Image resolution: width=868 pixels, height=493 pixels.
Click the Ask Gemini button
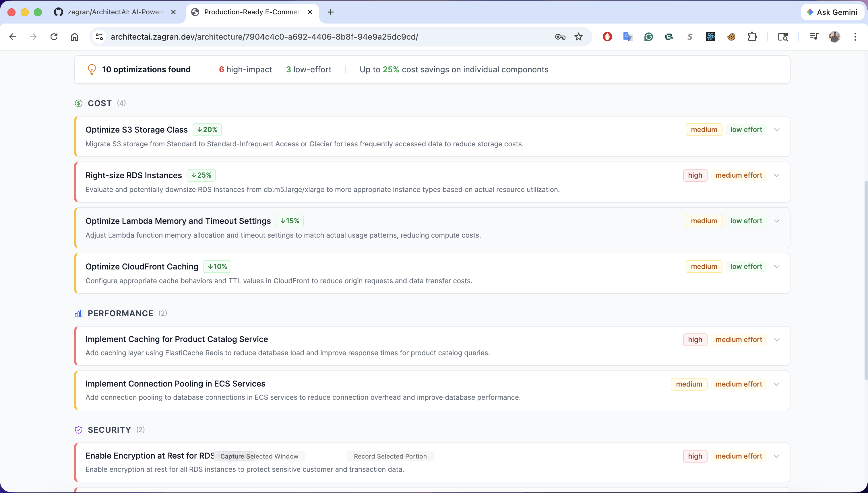pos(832,12)
